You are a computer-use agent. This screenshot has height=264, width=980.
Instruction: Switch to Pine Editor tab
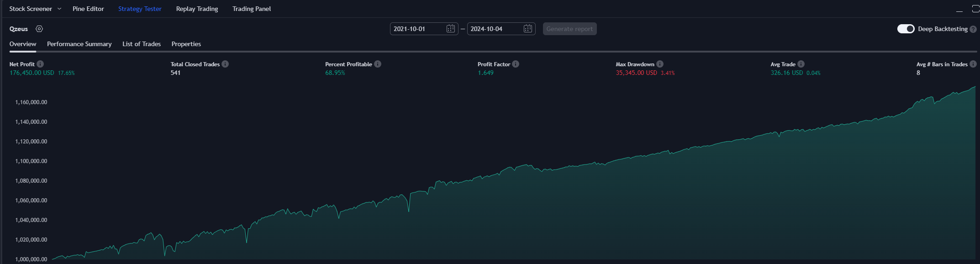coord(88,9)
